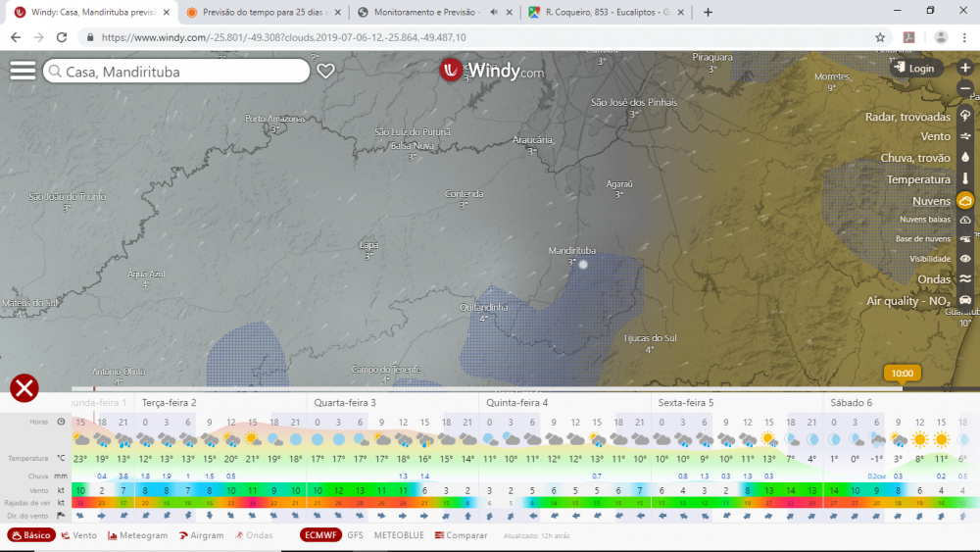Switch forecast model to GFS

pos(355,535)
